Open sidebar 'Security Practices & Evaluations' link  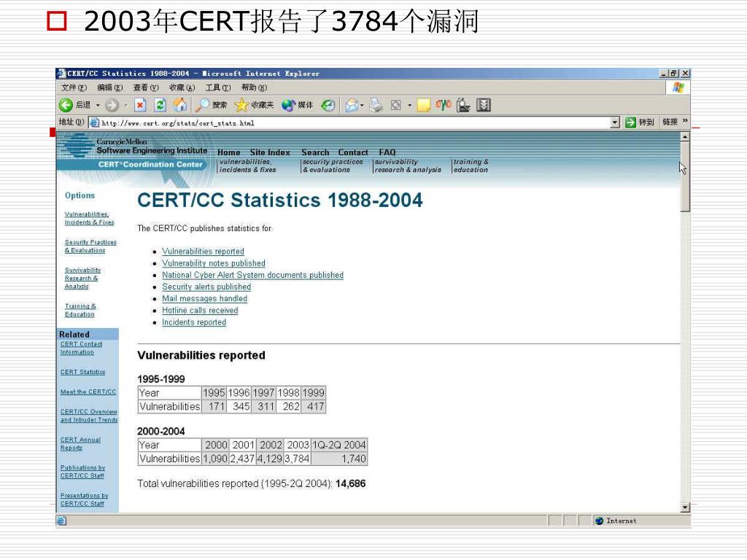[90, 246]
